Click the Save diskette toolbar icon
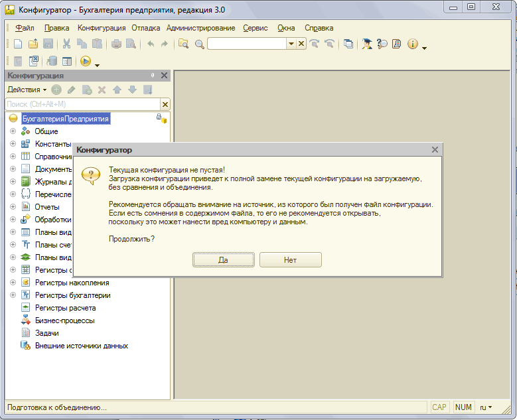The height and width of the screenshot is (420, 517). [48, 44]
